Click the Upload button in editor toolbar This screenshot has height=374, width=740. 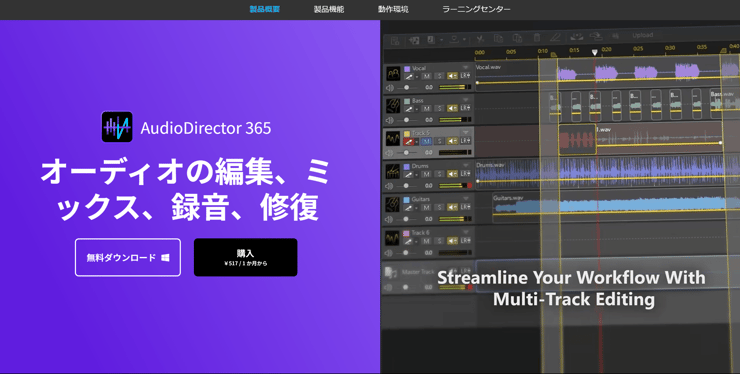(x=643, y=35)
